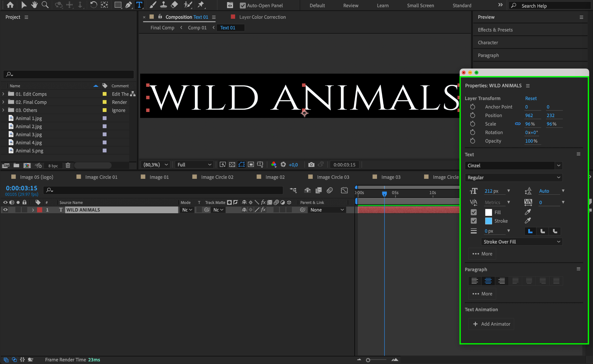Expand the 02. Final Comp folder
593x364 pixels.
[3, 102]
